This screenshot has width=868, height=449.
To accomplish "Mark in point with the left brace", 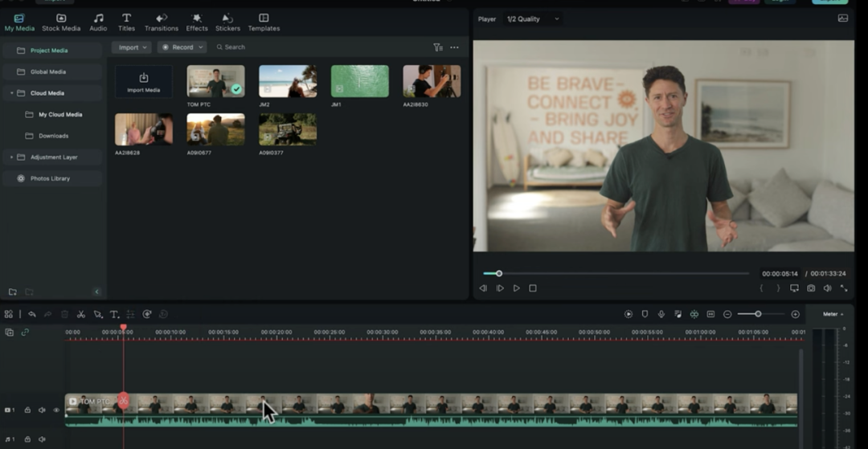I will [761, 288].
